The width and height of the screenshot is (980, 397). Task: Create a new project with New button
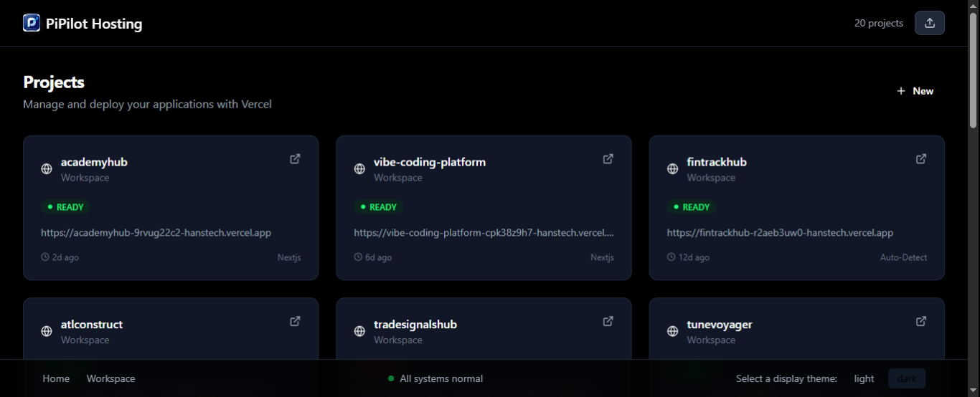click(915, 91)
